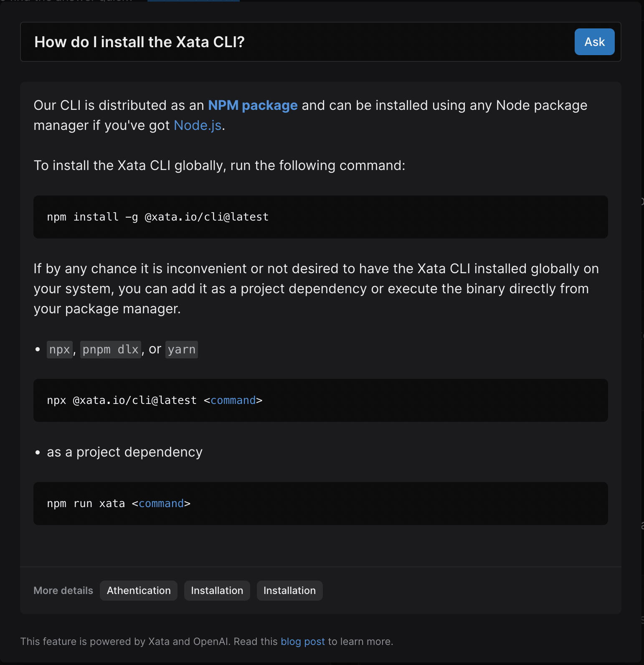Image resolution: width=644 pixels, height=665 pixels.
Task: Click the blue Ask button
Action: click(594, 42)
